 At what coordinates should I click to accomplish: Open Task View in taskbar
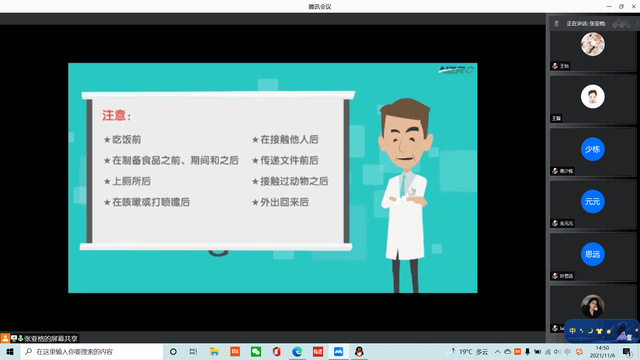(x=193, y=351)
